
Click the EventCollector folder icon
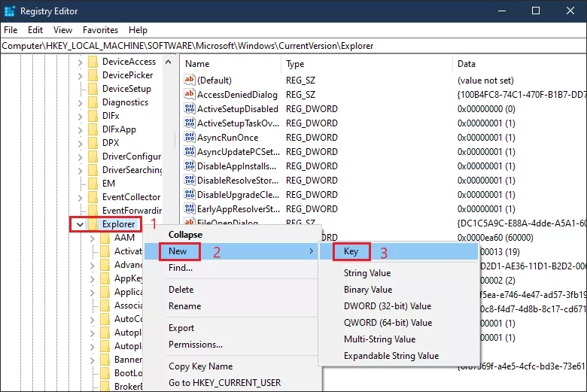pyautogui.click(x=93, y=197)
